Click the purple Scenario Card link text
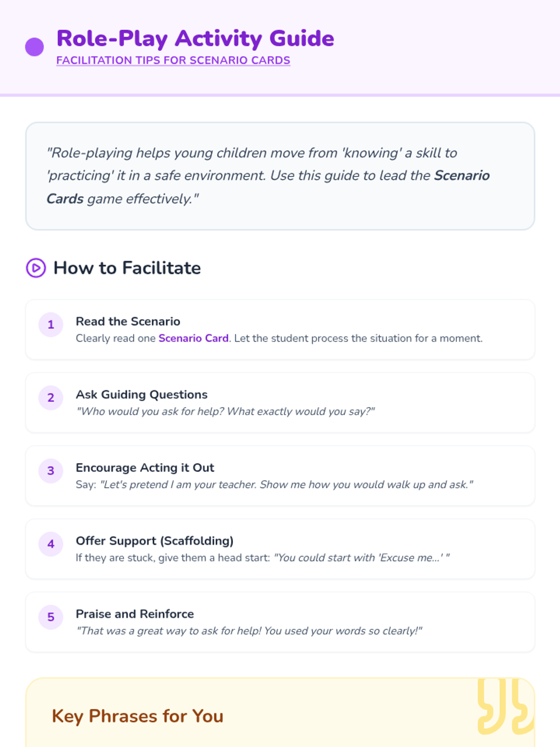 click(193, 338)
